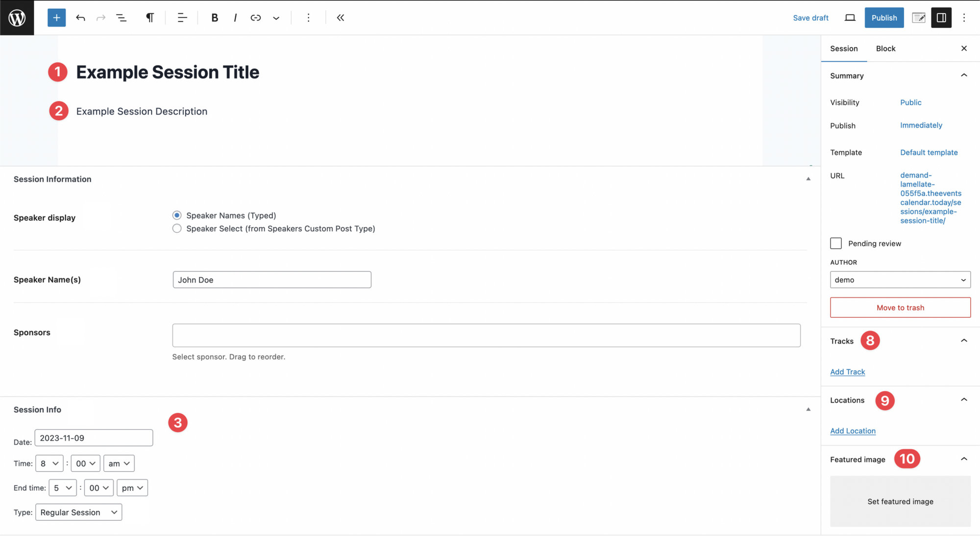Image resolution: width=980 pixels, height=536 pixels.
Task: Select Speaker Names (Typed) option
Action: tap(177, 215)
